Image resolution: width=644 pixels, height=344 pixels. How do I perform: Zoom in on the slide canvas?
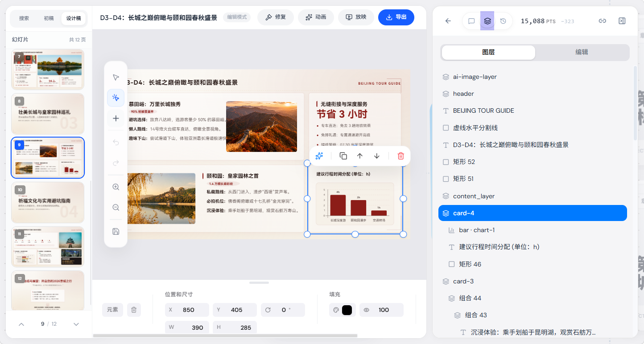pyautogui.click(x=116, y=187)
